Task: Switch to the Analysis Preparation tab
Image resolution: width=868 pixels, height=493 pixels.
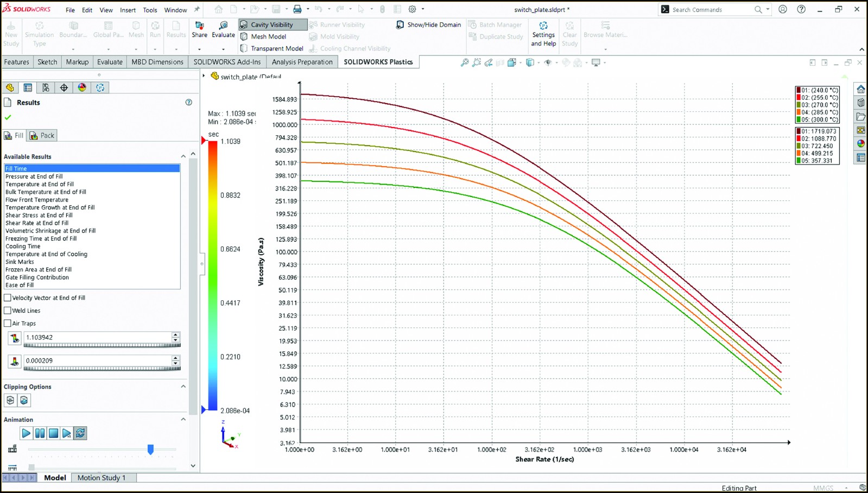Action: tap(302, 62)
